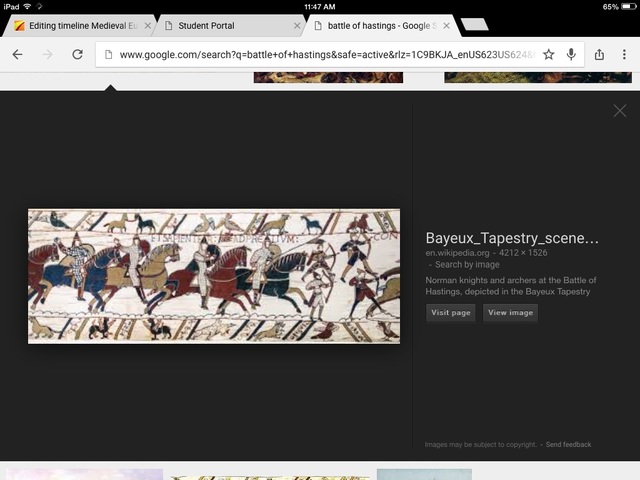640x480 pixels.
Task: Click the iPad battery indicator
Action: point(629,7)
